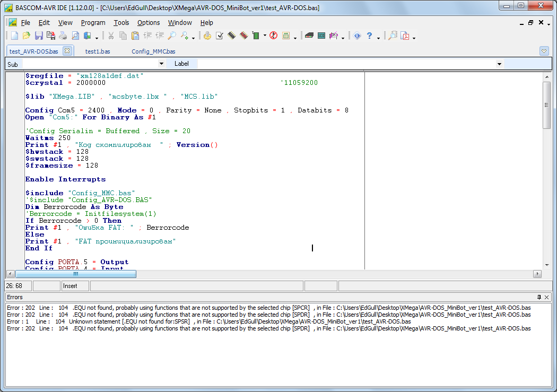
Task: Click the Print icon in toolbar
Action: point(63,36)
